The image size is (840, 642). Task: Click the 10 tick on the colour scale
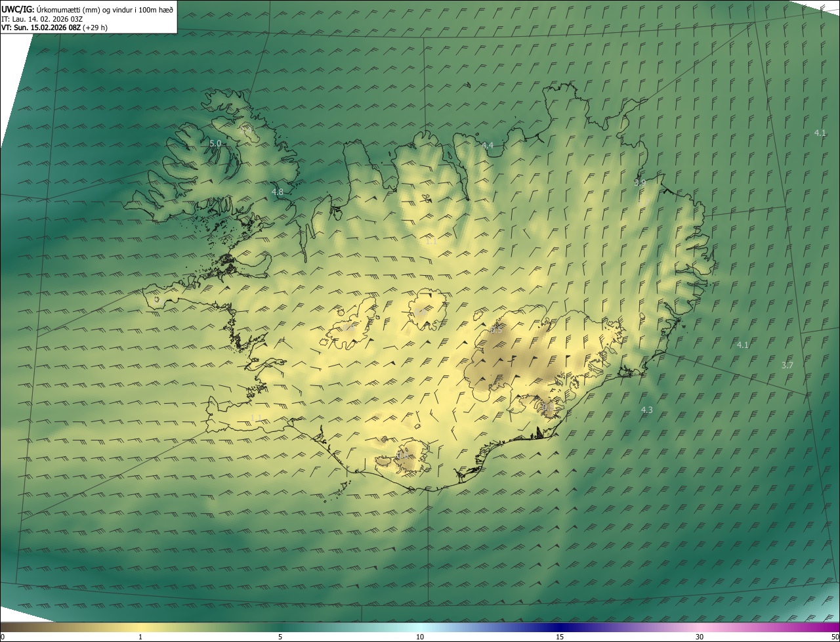coord(420,637)
